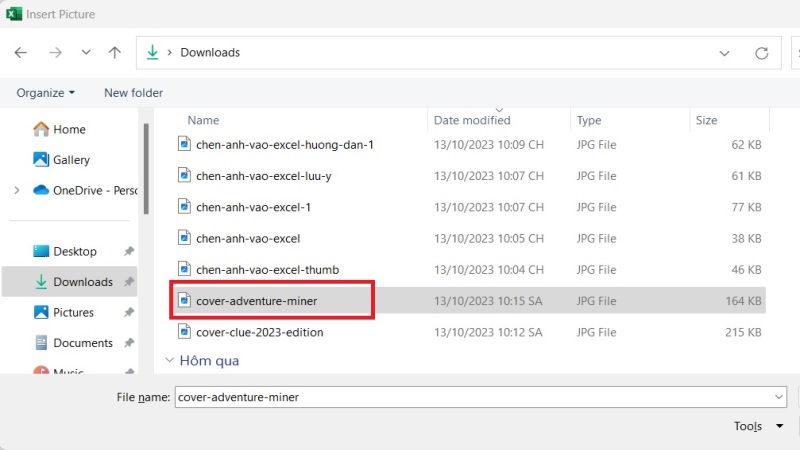Image resolution: width=800 pixels, height=450 pixels.
Task: Go back with the left arrow
Action: [20, 53]
